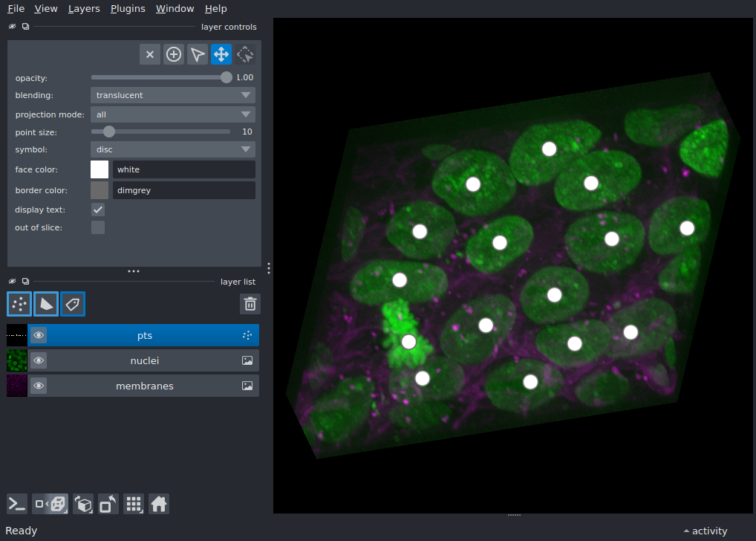Screen dimensions: 756x541
Task: Open the symbol dropdown
Action: (x=172, y=149)
